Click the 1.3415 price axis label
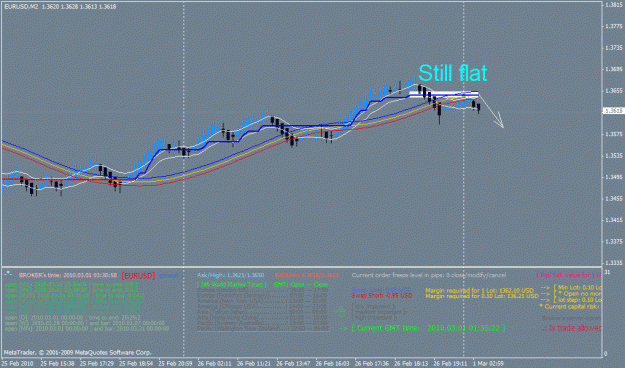The image size is (625, 368). (x=614, y=220)
